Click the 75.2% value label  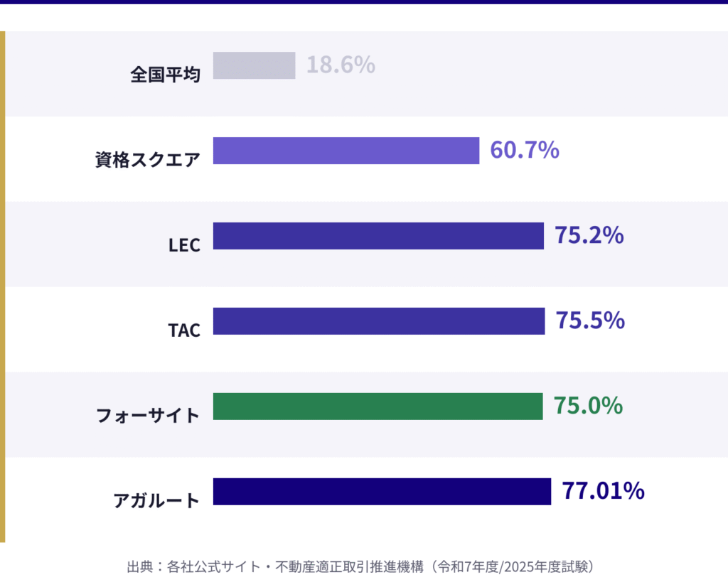pyautogui.click(x=589, y=236)
